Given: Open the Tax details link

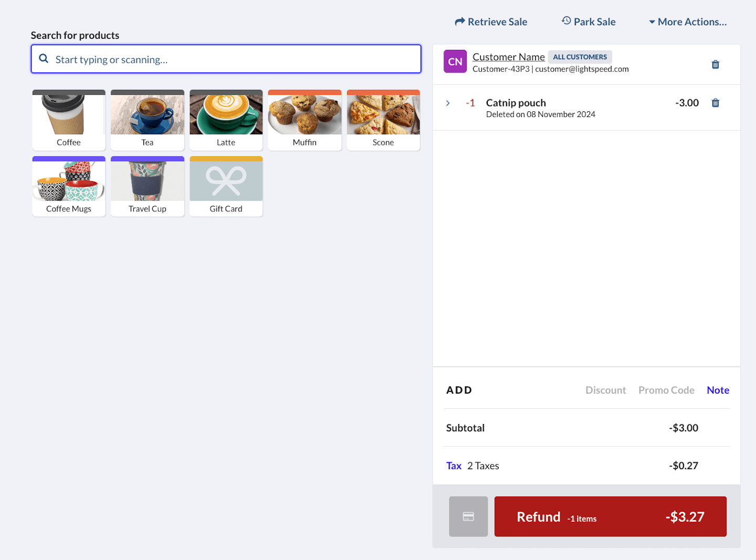Looking at the screenshot, I should coord(454,466).
